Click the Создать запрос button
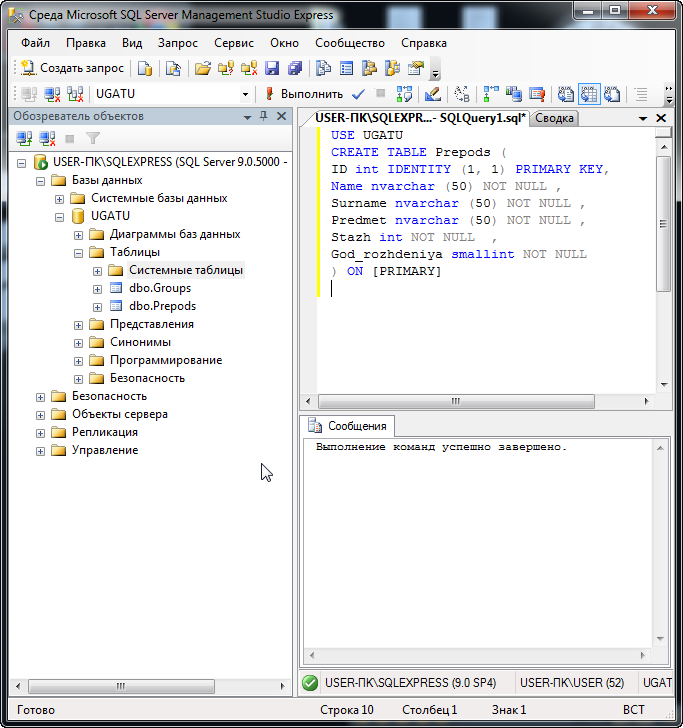 coord(72,68)
